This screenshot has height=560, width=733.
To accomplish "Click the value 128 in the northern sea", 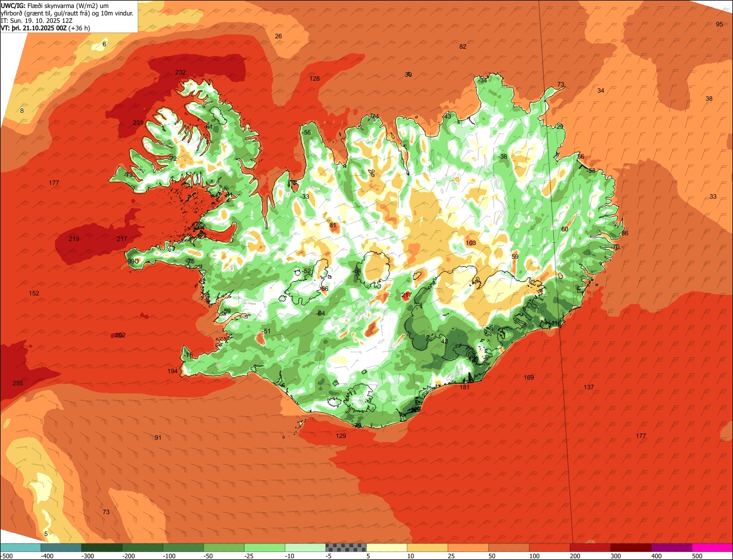I will click(314, 78).
